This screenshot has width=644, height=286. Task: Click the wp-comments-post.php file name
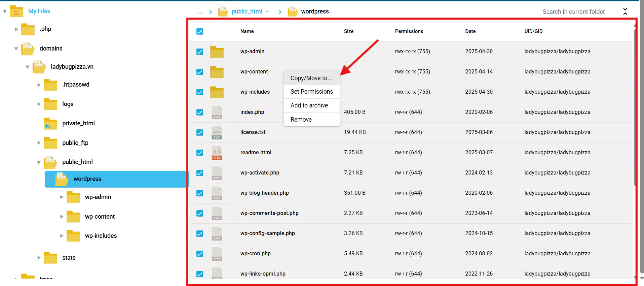pos(269,213)
